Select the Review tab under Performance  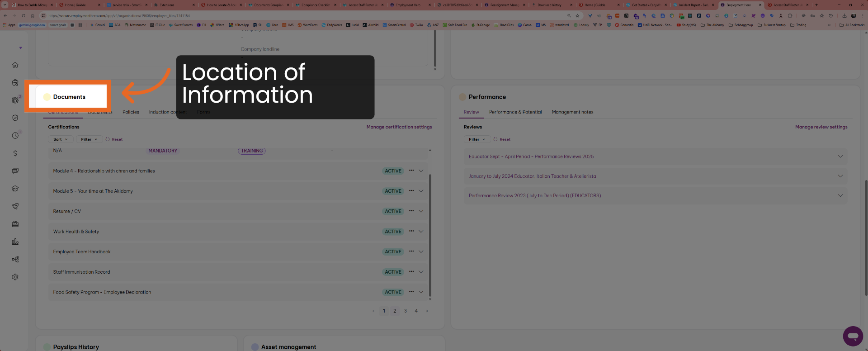471,112
